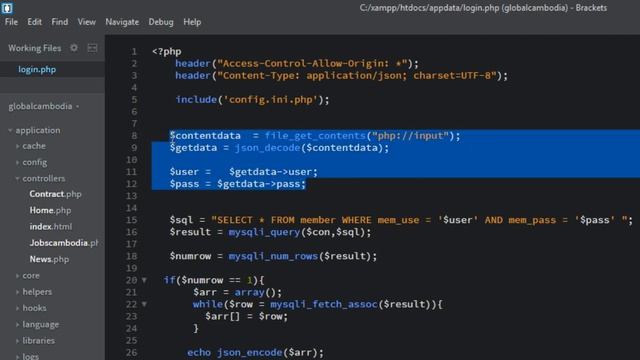This screenshot has width=640, height=360.
Task: Open Jobscambodia file in the tree
Action: click(64, 243)
